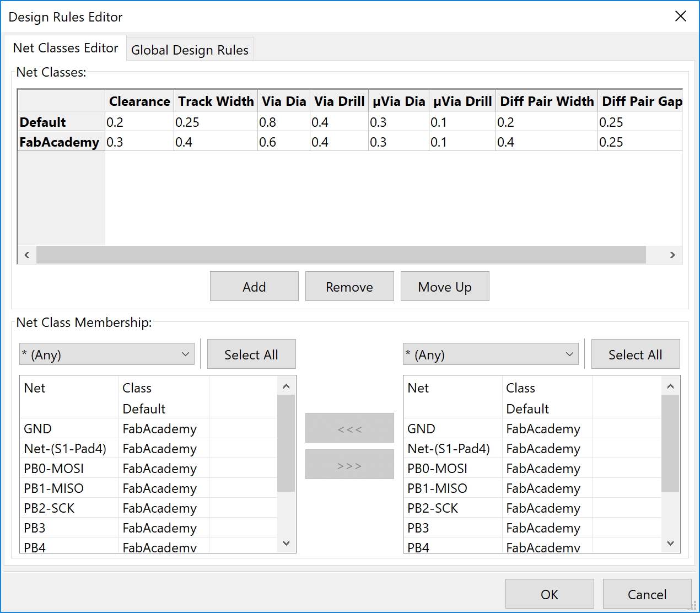Image resolution: width=700 pixels, height=613 pixels.
Task: Click the Via Drill column header
Action: 339,101
